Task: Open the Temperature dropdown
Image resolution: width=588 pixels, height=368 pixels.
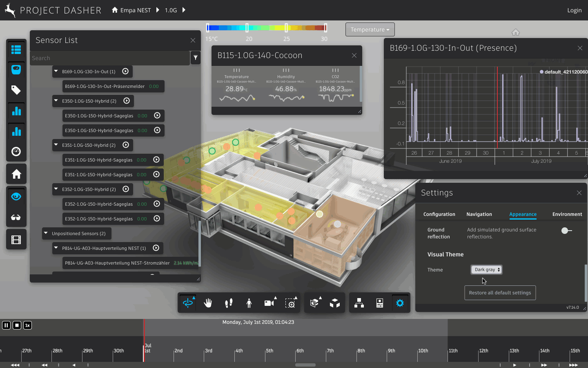Action: [370, 29]
